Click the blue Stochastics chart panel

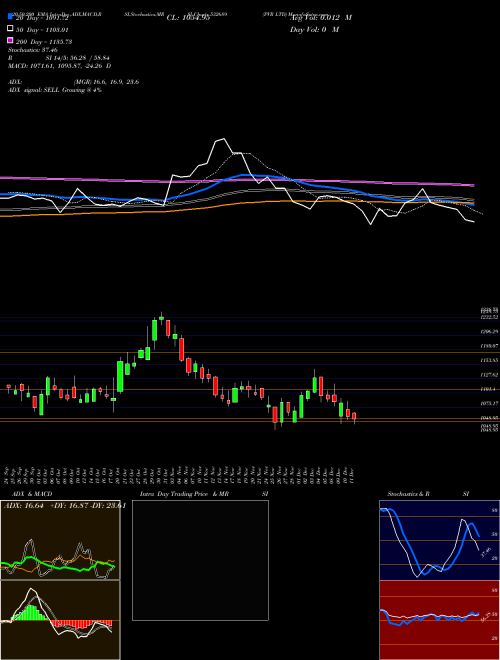point(439,540)
